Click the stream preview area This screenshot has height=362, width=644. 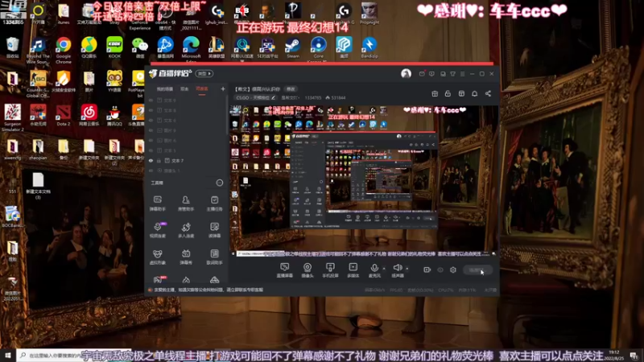pyautogui.click(x=364, y=180)
